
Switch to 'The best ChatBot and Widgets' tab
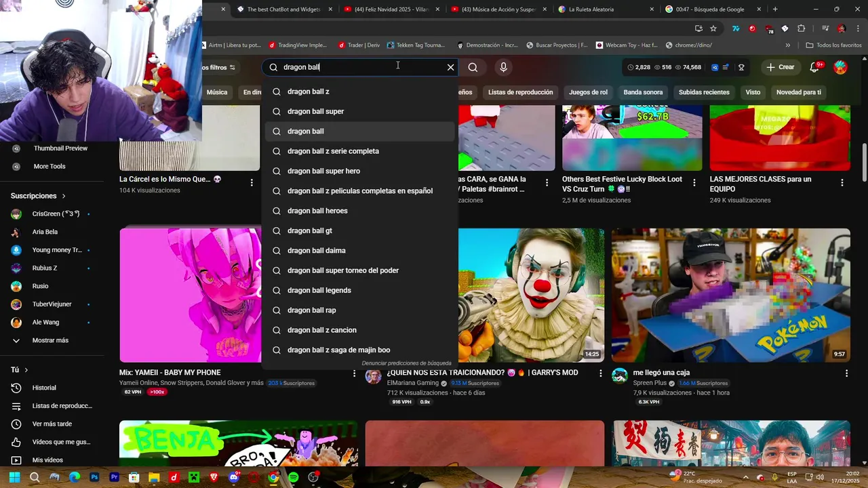[285, 9]
